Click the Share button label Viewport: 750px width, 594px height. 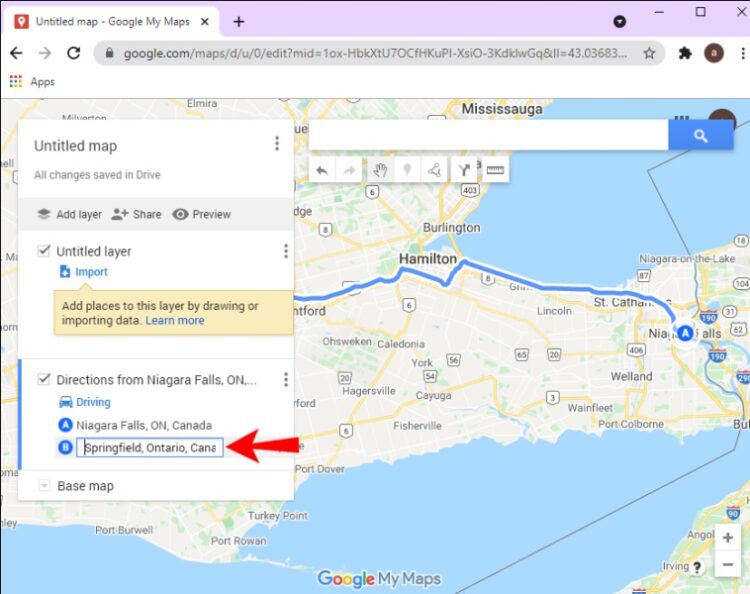point(147,214)
